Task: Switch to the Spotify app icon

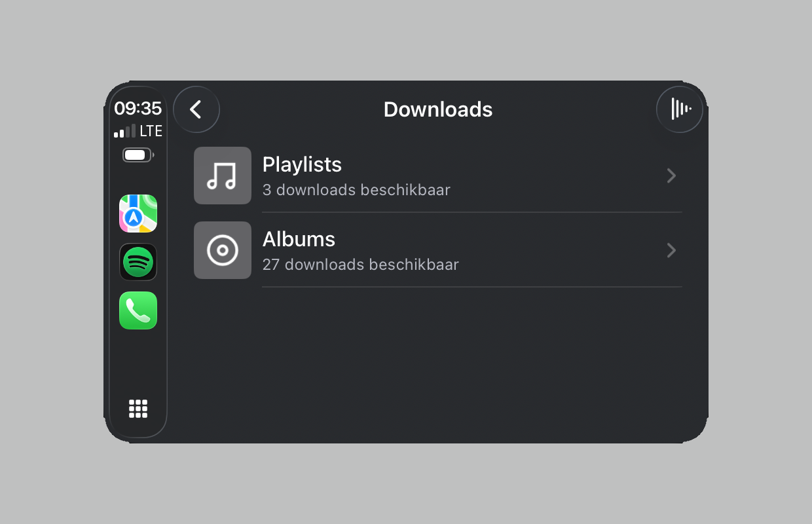Action: (x=138, y=262)
